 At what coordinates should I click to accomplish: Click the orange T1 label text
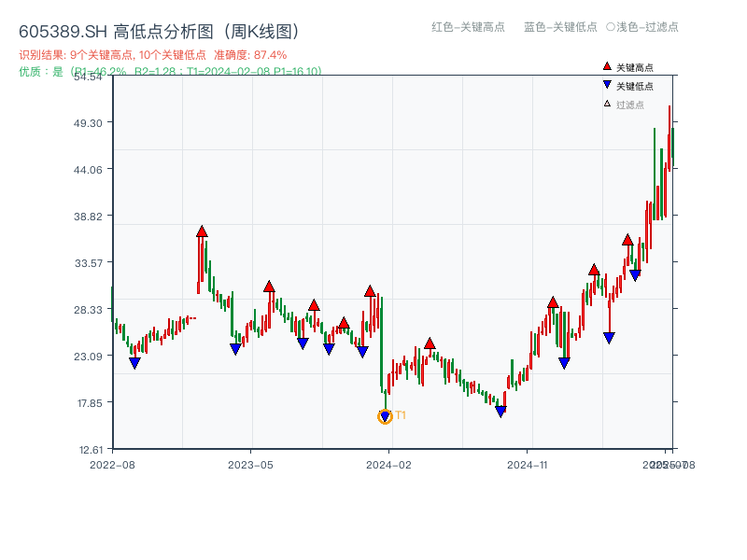[x=401, y=415]
